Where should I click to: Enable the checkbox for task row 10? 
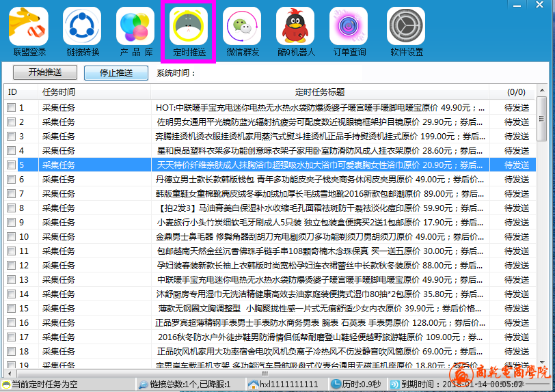click(x=12, y=237)
